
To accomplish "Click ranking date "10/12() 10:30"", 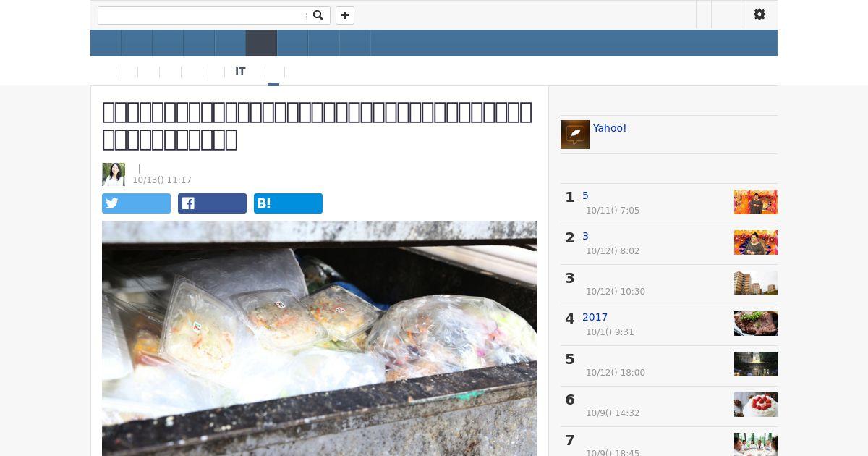I will (616, 292).
